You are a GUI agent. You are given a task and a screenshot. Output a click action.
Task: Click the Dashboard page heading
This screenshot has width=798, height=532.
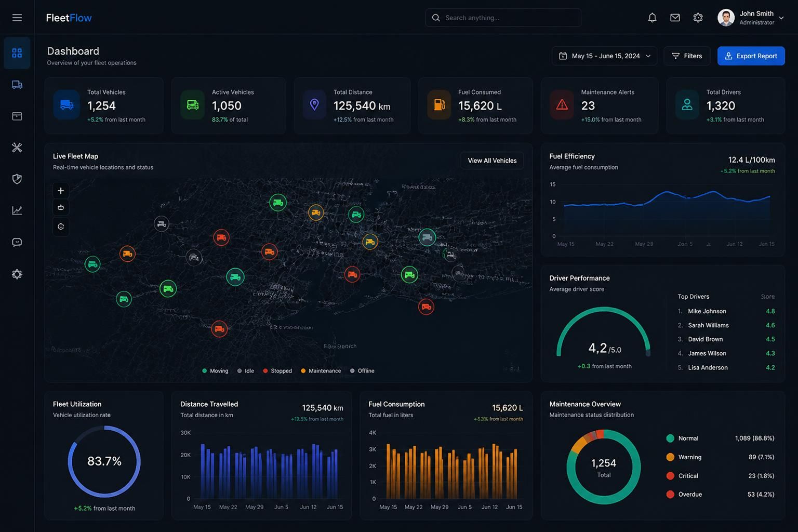coord(73,51)
